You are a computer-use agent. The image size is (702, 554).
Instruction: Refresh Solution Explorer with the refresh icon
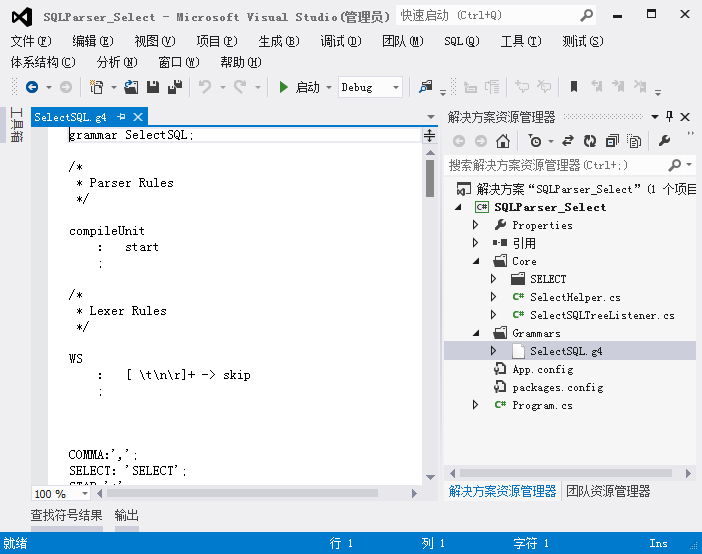[590, 141]
